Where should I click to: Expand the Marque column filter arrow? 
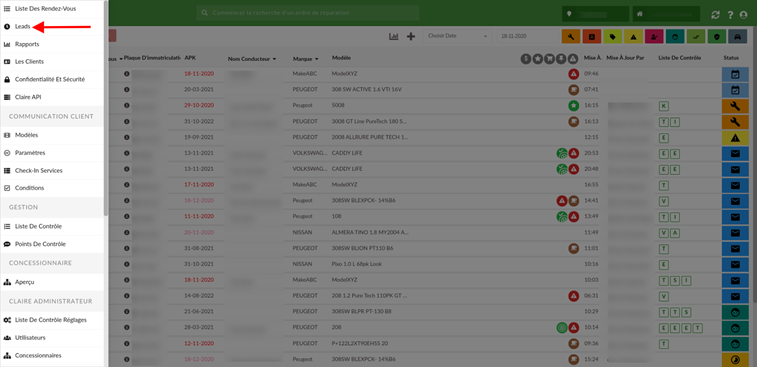tap(317, 59)
